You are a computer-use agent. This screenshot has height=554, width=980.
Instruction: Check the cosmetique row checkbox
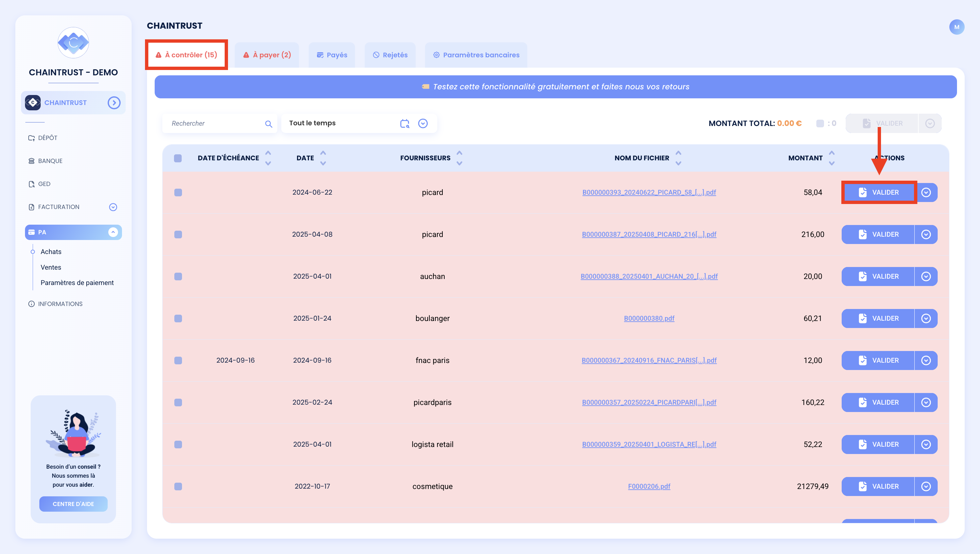pyautogui.click(x=178, y=487)
